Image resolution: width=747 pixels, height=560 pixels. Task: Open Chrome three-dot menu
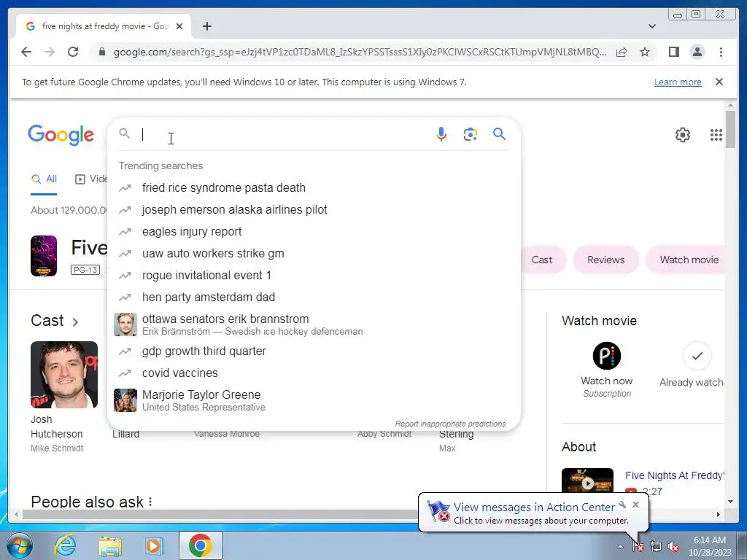[x=721, y=52]
